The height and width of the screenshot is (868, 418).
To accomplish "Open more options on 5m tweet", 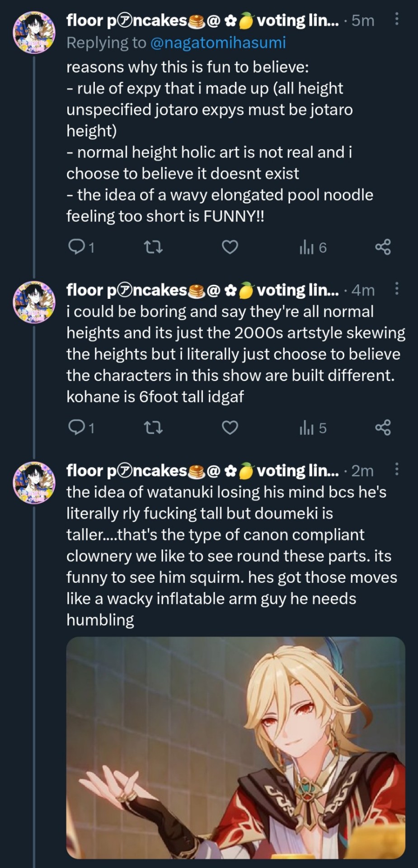I will point(396,19).
